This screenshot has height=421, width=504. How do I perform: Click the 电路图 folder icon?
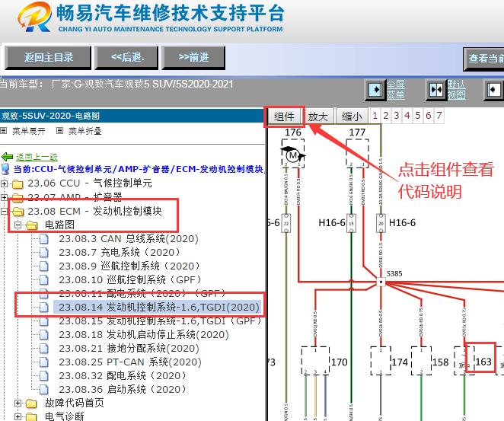tap(31, 225)
